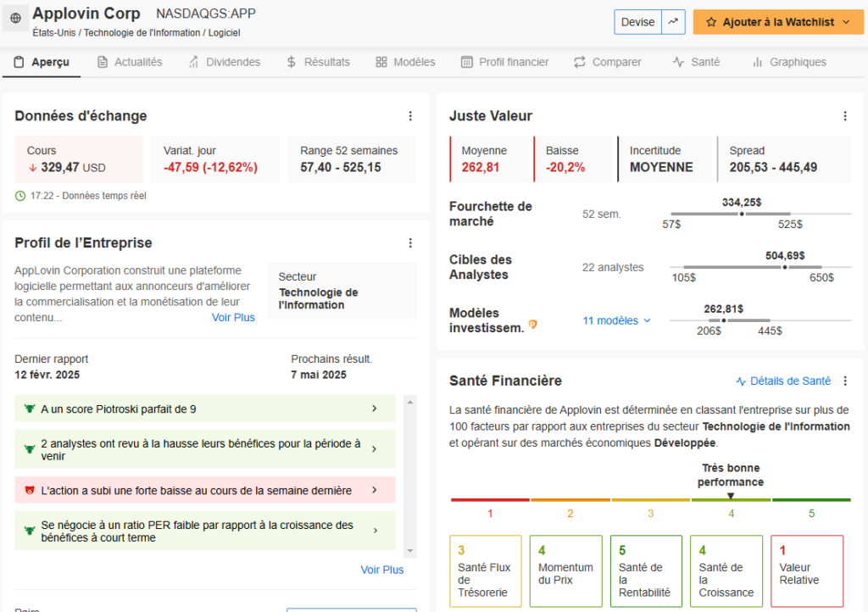The height and width of the screenshot is (612, 868).
Task: Open the Données d'échange three-dot menu
Action: tap(410, 116)
